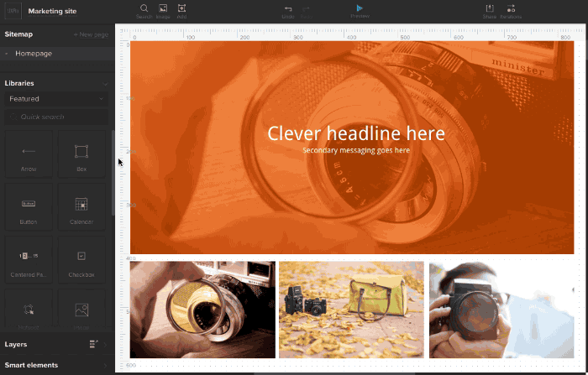Select the Centered Pagination element
Screen dimensions: 588x375
29,259
